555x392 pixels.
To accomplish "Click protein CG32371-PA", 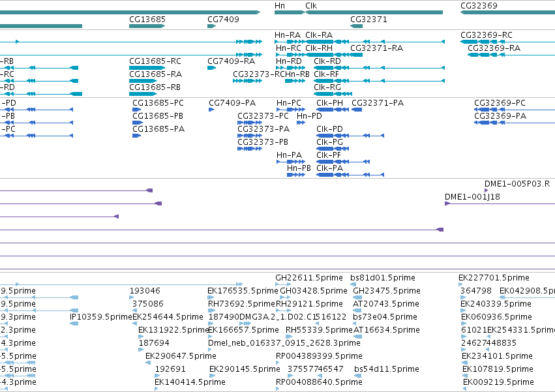I will point(378,103).
